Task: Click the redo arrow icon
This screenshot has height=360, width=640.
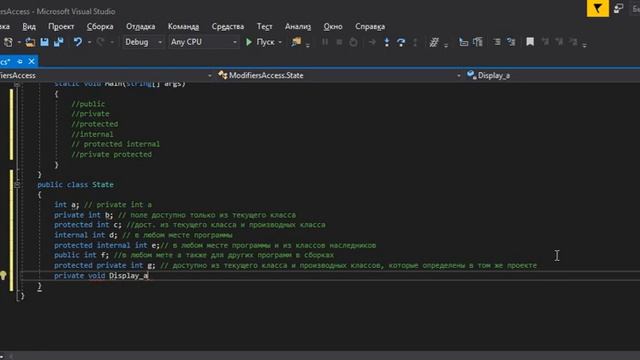Action: pyautogui.click(x=100, y=42)
